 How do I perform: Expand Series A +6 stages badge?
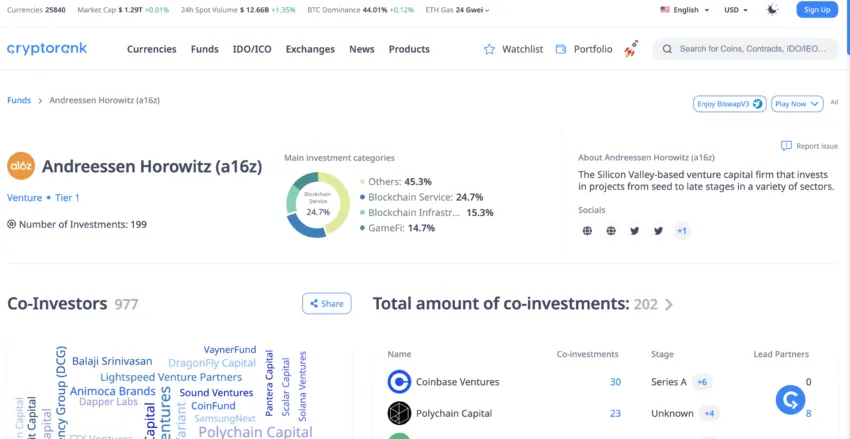(702, 382)
